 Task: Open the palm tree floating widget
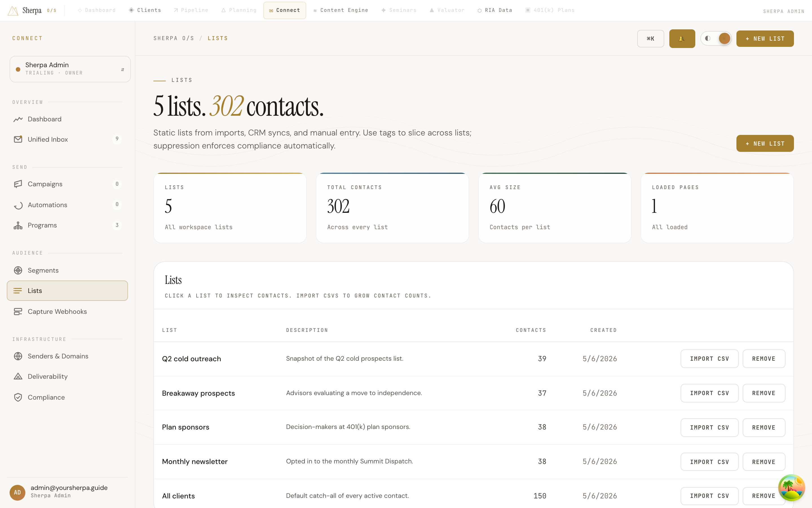791,487
